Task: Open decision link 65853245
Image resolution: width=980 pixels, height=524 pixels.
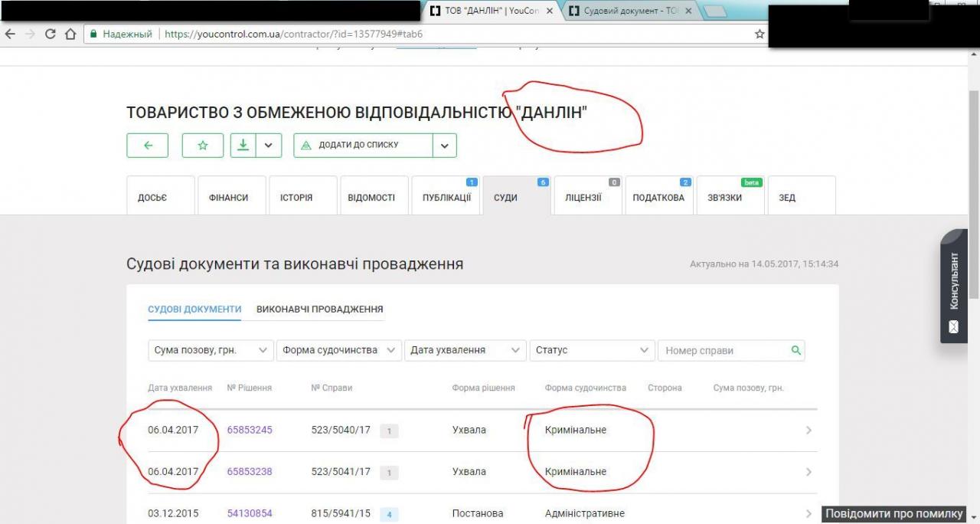Action: point(250,430)
